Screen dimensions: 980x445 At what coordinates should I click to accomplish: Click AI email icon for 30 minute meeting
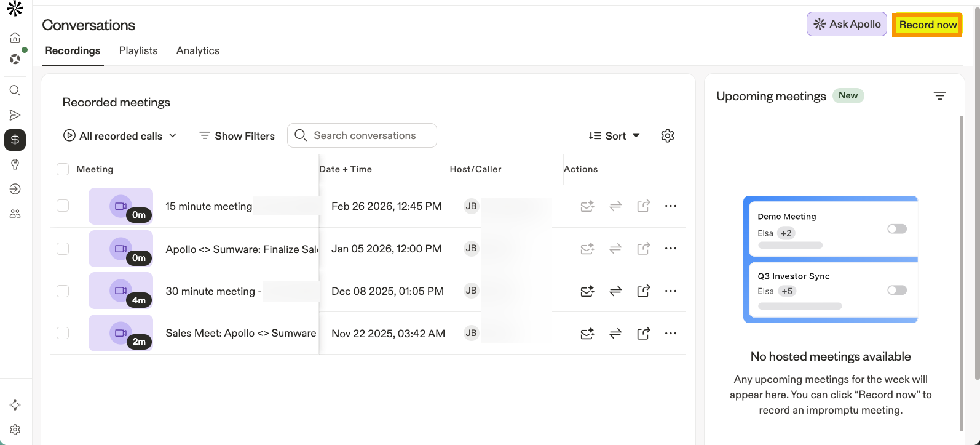[587, 291]
